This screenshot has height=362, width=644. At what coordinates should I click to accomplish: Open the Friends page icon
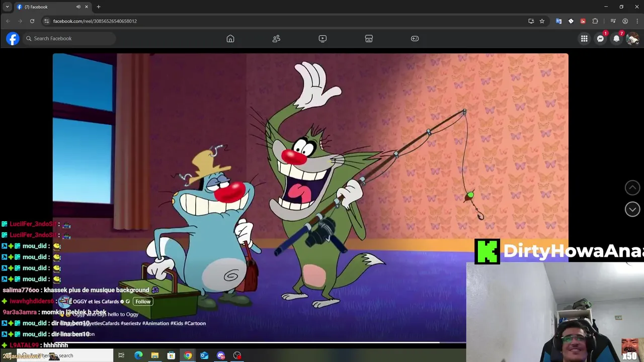click(x=276, y=39)
